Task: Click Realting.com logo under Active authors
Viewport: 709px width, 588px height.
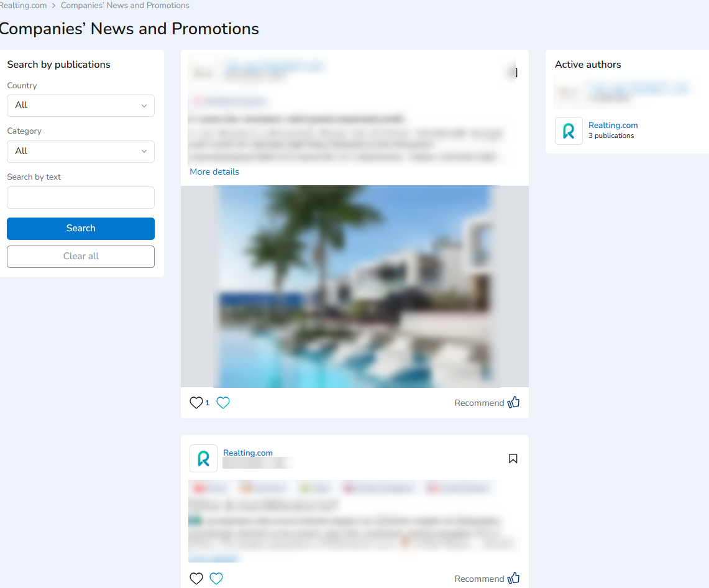Action: pyautogui.click(x=569, y=131)
